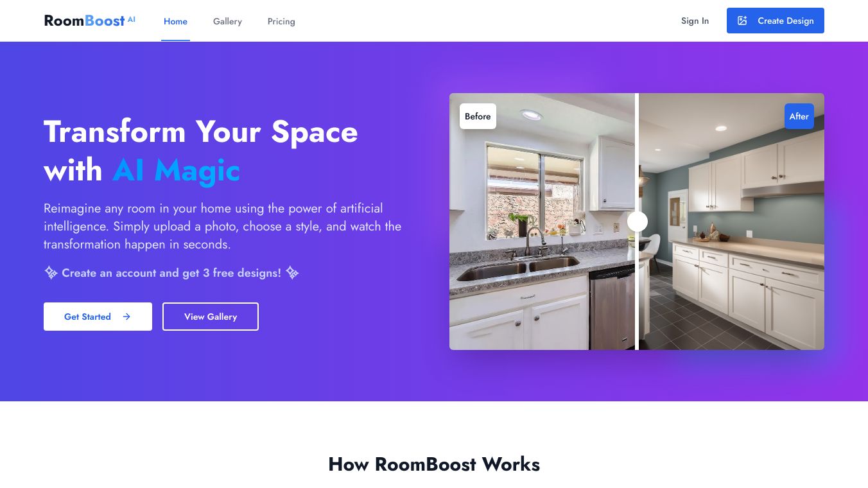868x488 pixels.
Task: Click the sparkle icon after 'free designs!'
Action: point(292,273)
